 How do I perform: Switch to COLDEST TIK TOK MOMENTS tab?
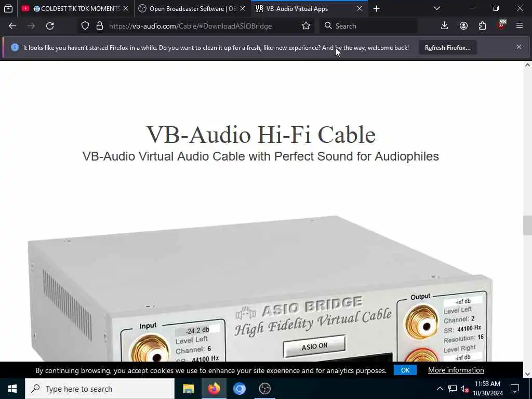pyautogui.click(x=75, y=8)
